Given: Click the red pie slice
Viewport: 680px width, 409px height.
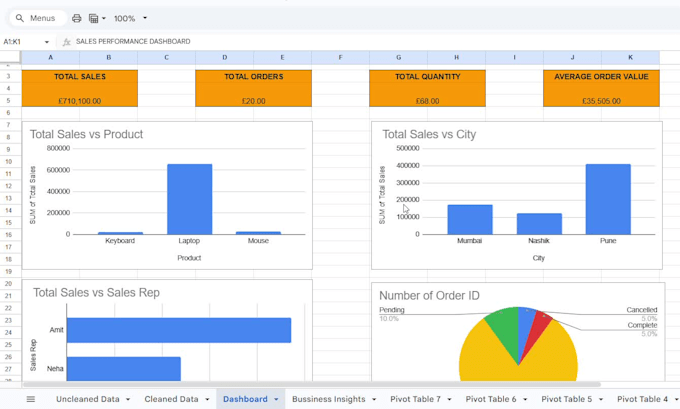Looking at the screenshot, I should click(539, 330).
